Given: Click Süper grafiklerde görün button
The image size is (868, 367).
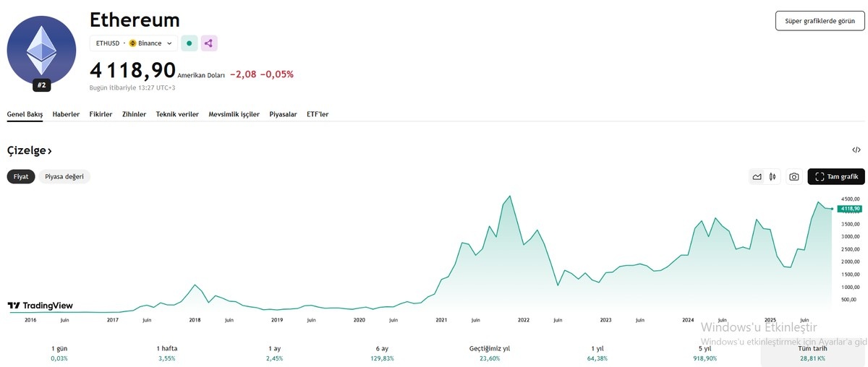Looking at the screenshot, I should tap(820, 21).
